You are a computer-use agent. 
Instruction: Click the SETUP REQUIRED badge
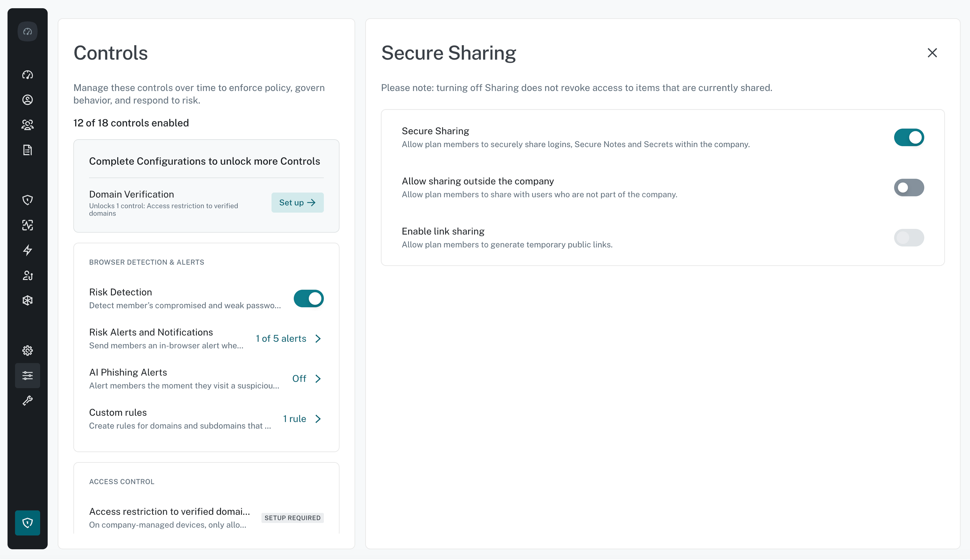tap(292, 518)
